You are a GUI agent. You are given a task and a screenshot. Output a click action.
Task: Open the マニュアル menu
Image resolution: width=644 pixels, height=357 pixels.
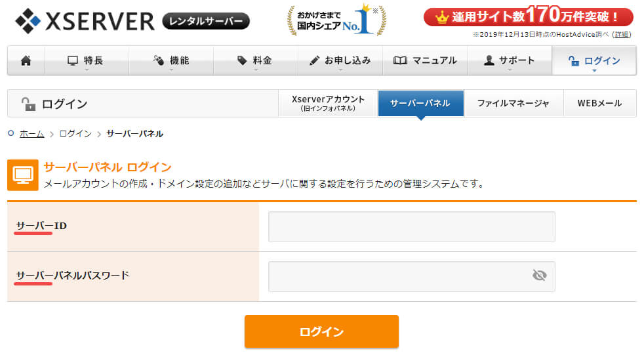[425, 60]
